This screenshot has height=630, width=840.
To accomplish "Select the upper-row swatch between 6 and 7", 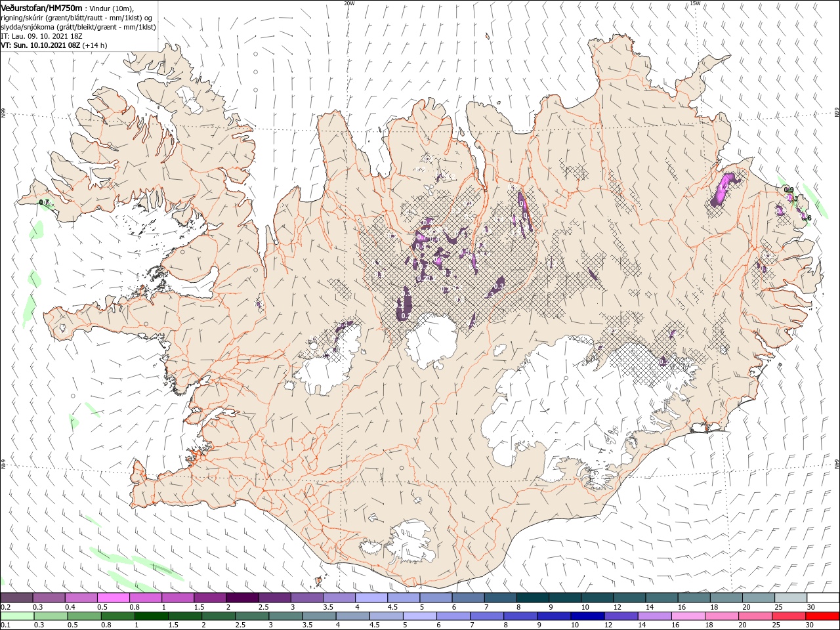I will (468, 598).
